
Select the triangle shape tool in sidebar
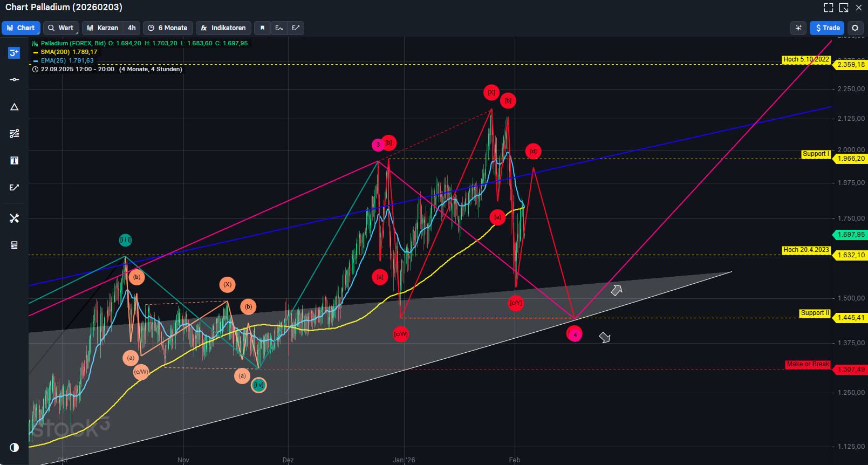[15, 107]
